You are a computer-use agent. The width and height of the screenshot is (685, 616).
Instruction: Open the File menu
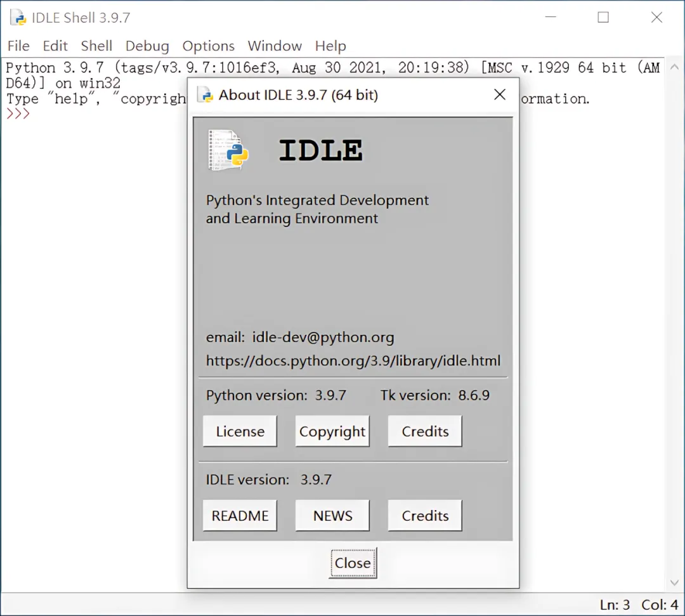(18, 46)
